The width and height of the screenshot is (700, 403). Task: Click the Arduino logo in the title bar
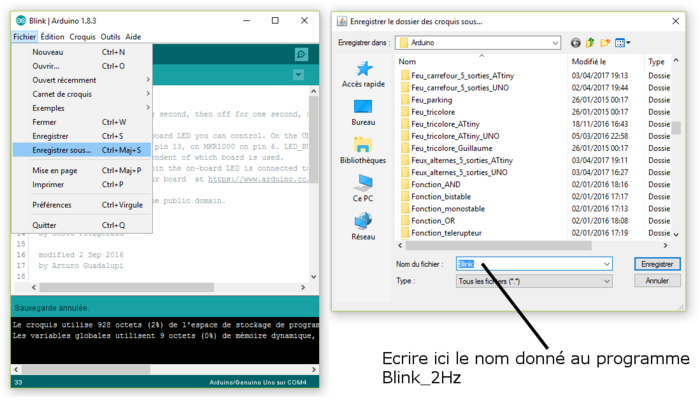tap(21, 21)
